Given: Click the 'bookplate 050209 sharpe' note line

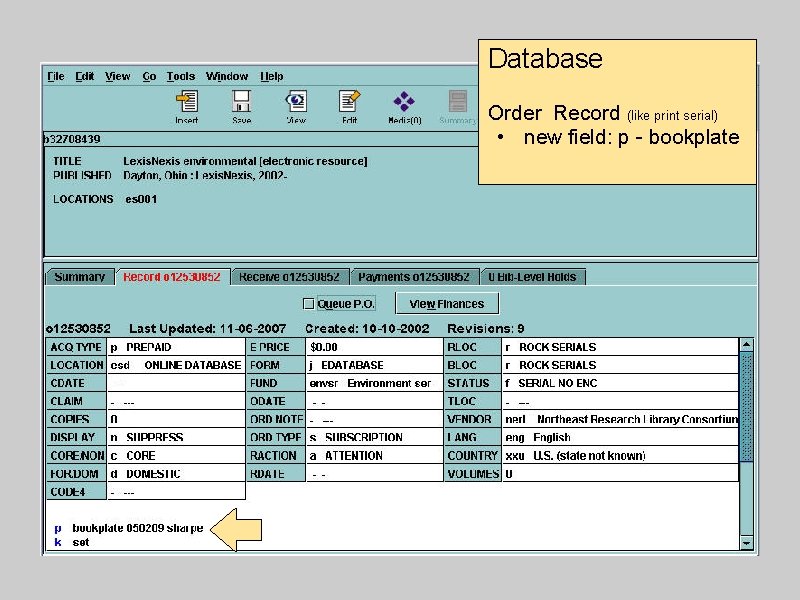Looking at the screenshot, I should pos(138,528).
